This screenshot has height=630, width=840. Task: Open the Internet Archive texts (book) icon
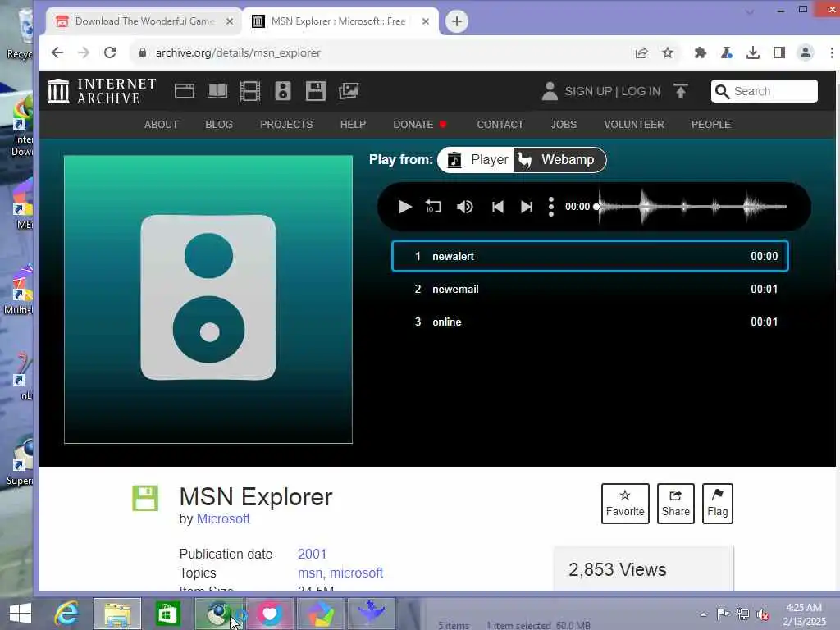click(217, 91)
